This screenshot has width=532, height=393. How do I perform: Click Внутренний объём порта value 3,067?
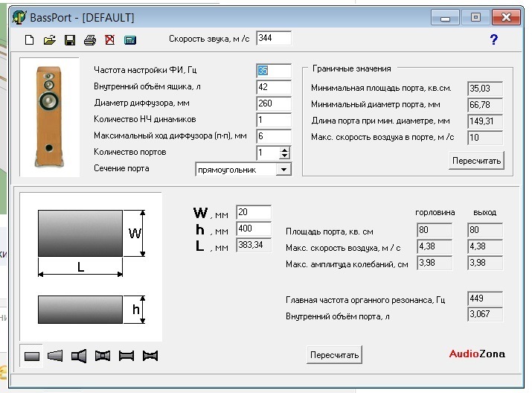click(485, 314)
